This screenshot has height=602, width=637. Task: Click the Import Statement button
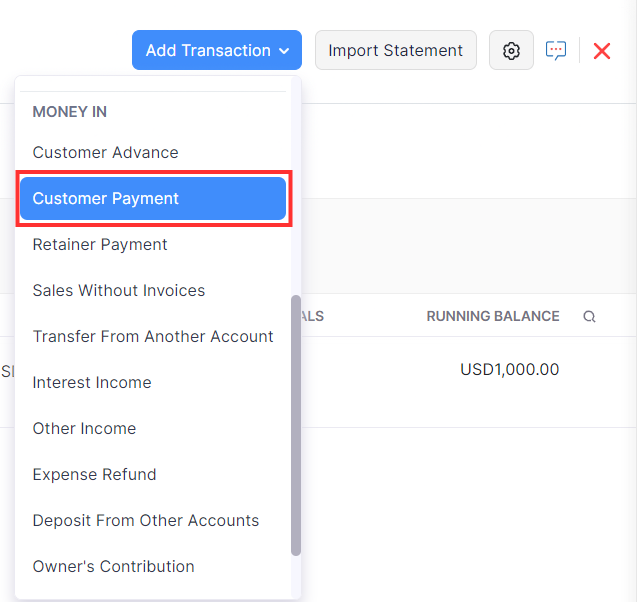coord(395,50)
